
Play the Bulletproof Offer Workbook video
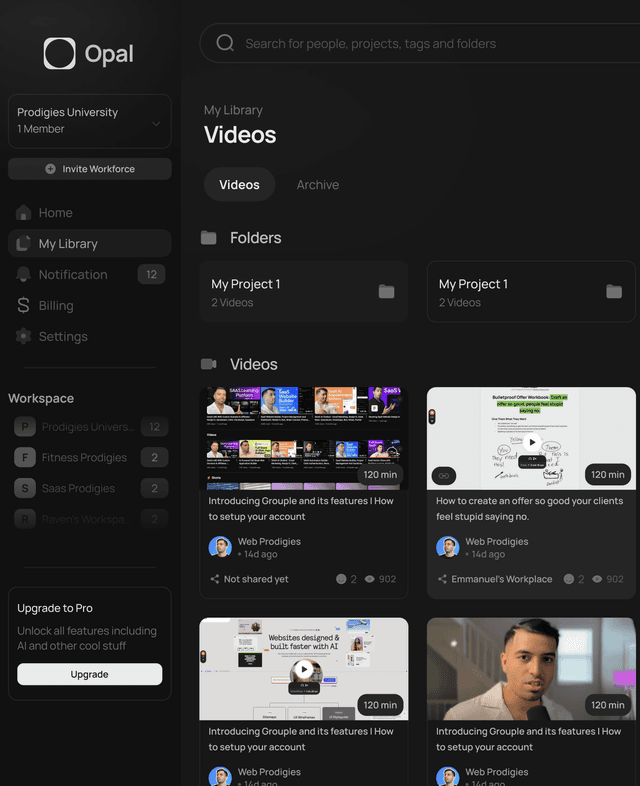[x=532, y=442]
